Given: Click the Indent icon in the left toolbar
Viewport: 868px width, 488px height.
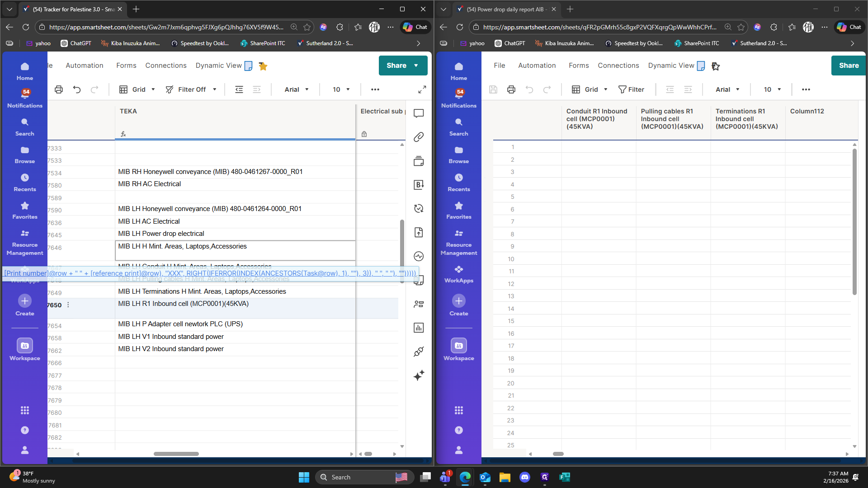Looking at the screenshot, I should point(257,89).
